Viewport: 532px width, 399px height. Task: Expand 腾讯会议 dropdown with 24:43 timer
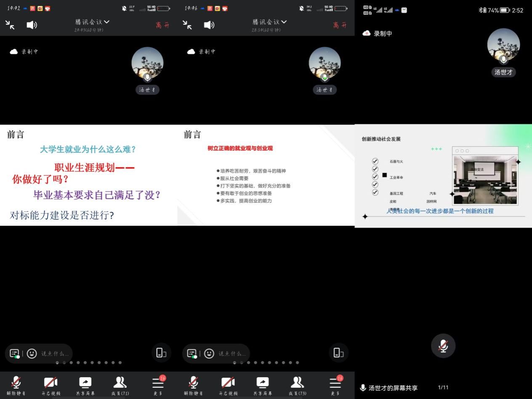(x=92, y=22)
